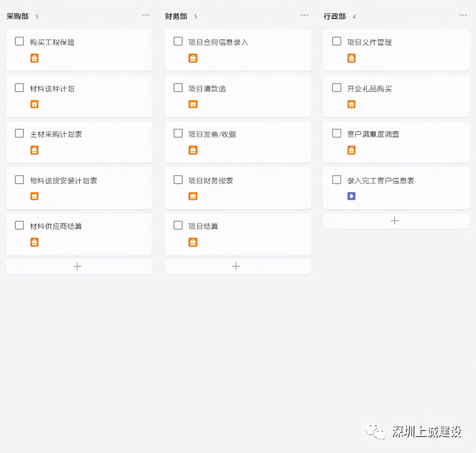Open the form icon on 客户满意度调查 card
Viewport: 476px width, 453px height.
(351, 150)
